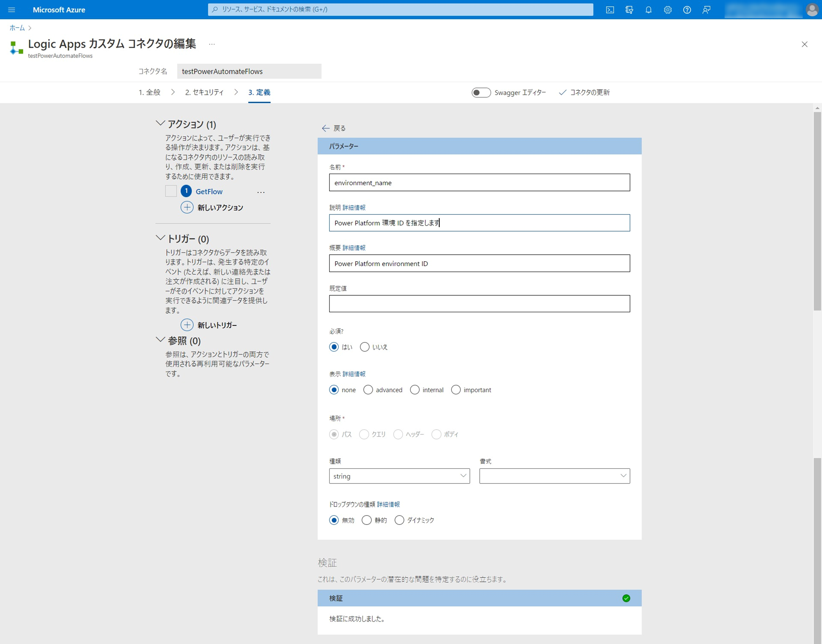Image resolution: width=822 pixels, height=644 pixels.
Task: Open the hamburger portal menu
Action: pos(12,10)
